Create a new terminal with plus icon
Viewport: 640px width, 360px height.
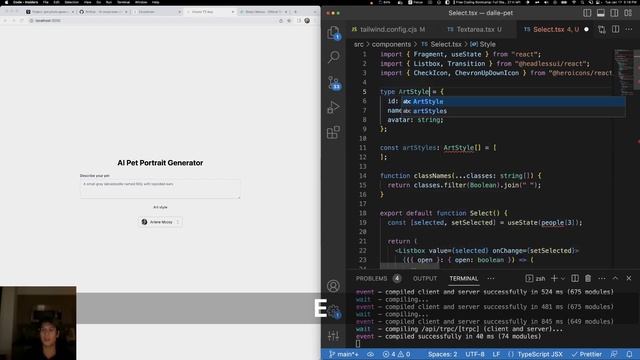(x=554, y=278)
